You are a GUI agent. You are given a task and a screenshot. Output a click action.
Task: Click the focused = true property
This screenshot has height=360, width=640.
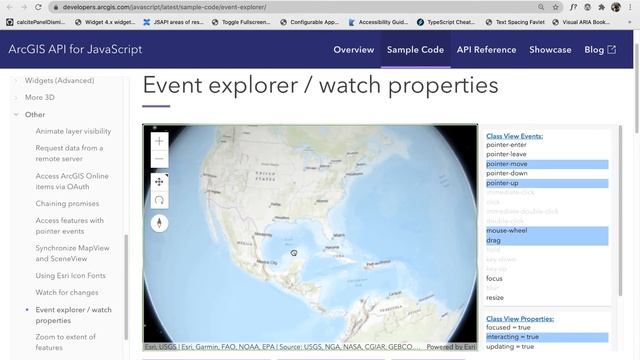[x=508, y=327]
